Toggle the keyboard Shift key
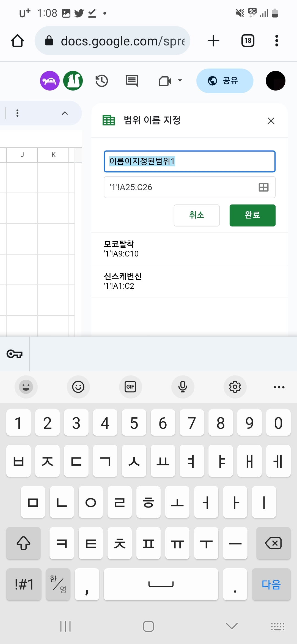297x644 pixels. [23, 543]
